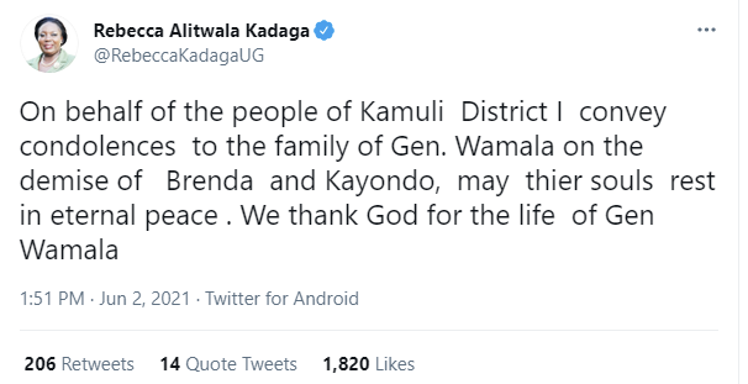Open the three-dot more options menu

click(706, 30)
